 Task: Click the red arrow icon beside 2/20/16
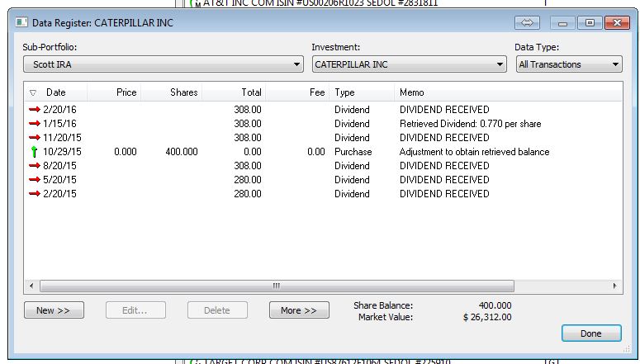tap(35, 109)
